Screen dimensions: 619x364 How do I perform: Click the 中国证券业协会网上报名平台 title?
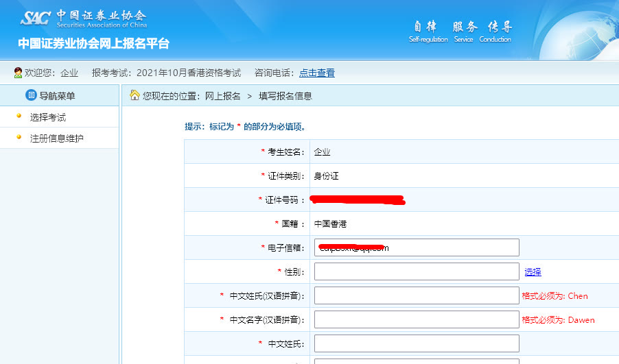point(93,43)
